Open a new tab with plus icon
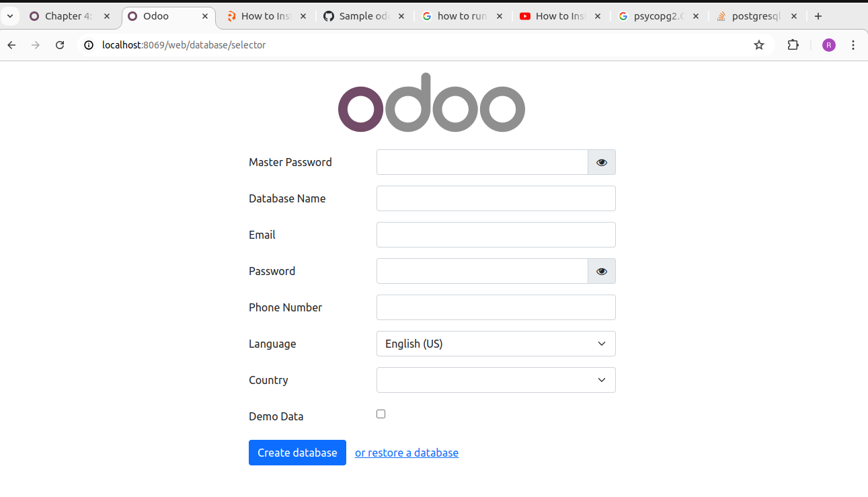The height and width of the screenshot is (497, 868). [818, 16]
